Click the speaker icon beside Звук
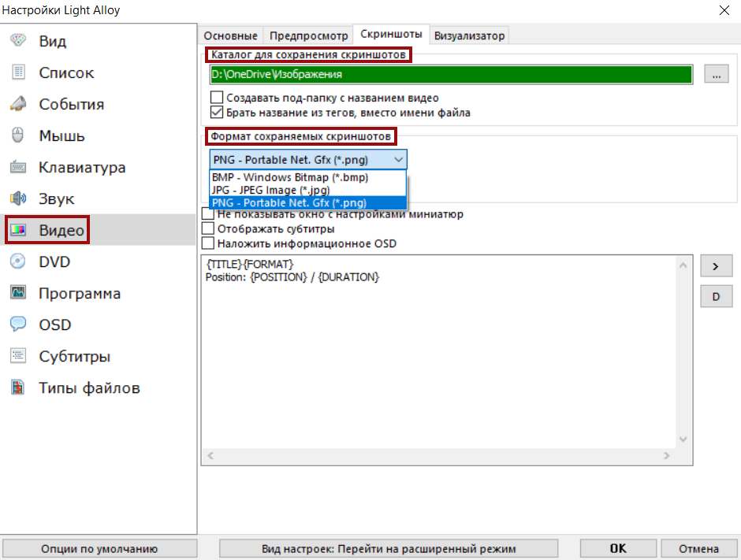 18,198
